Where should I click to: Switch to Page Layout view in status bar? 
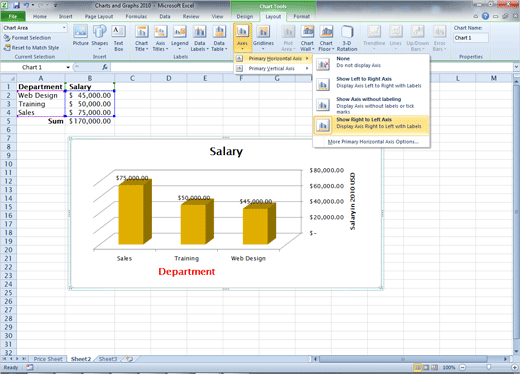click(426, 367)
